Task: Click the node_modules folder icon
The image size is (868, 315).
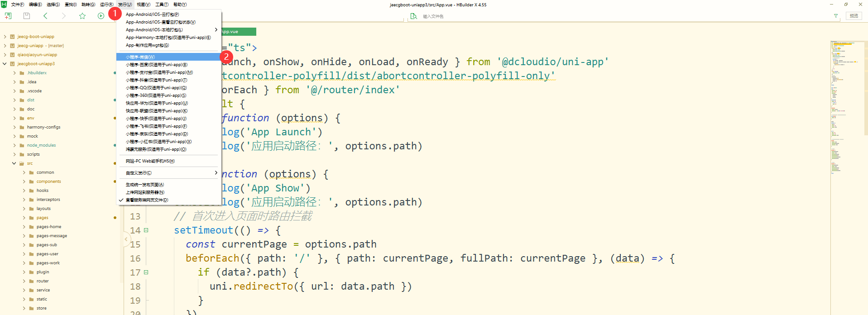Action: [x=22, y=145]
